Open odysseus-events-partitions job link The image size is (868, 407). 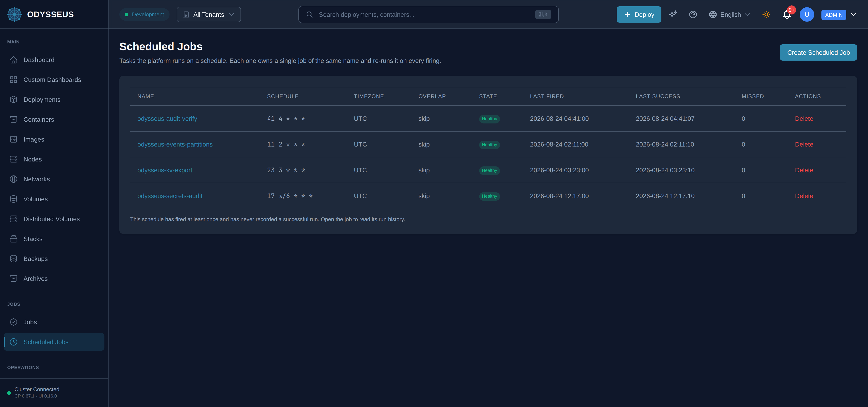coord(175,144)
